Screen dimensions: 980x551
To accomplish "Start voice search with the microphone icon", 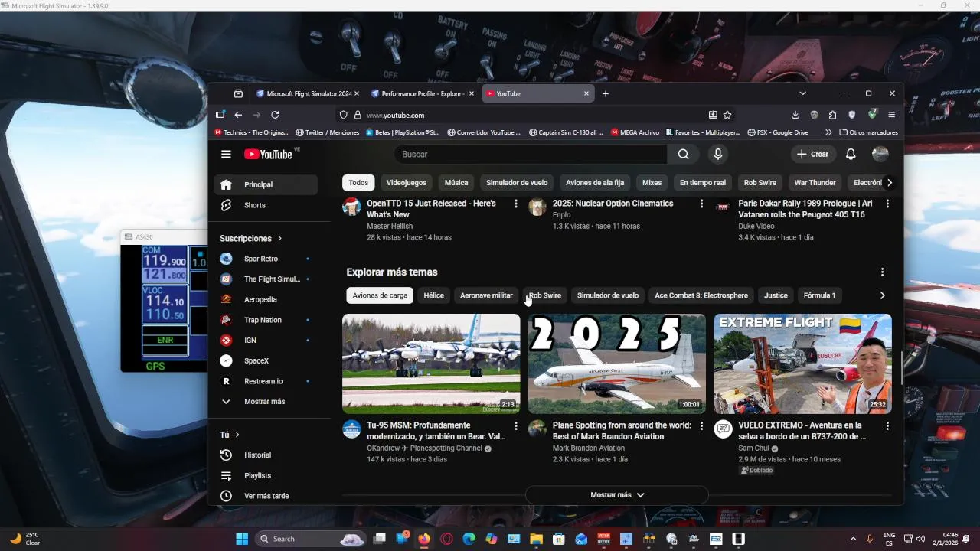I will 717,154.
